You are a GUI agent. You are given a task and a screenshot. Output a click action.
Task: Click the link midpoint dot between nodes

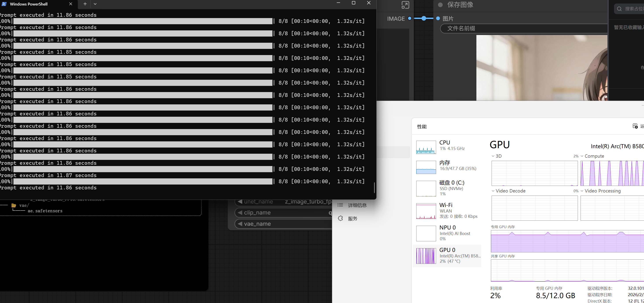pyautogui.click(x=424, y=18)
